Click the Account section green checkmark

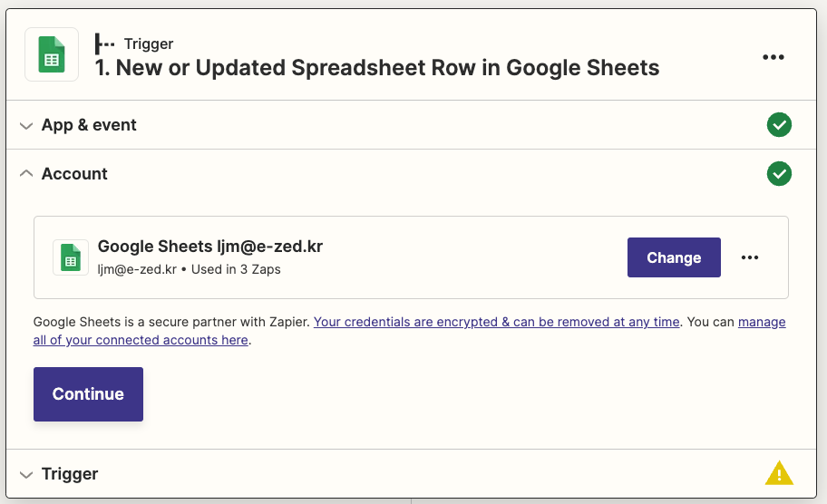[779, 173]
